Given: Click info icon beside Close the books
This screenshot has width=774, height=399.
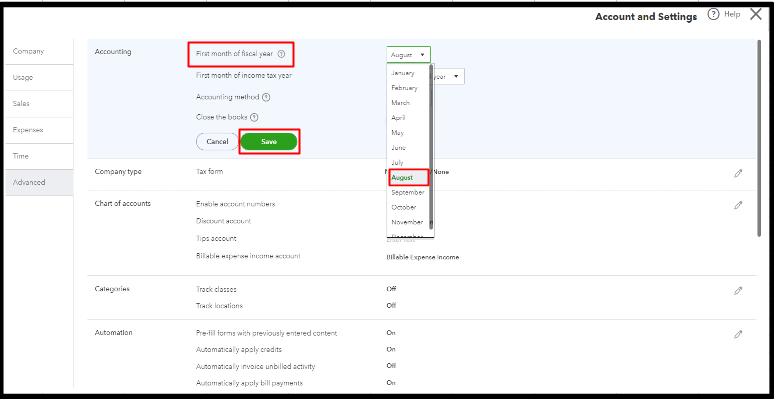Looking at the screenshot, I should pyautogui.click(x=254, y=118).
